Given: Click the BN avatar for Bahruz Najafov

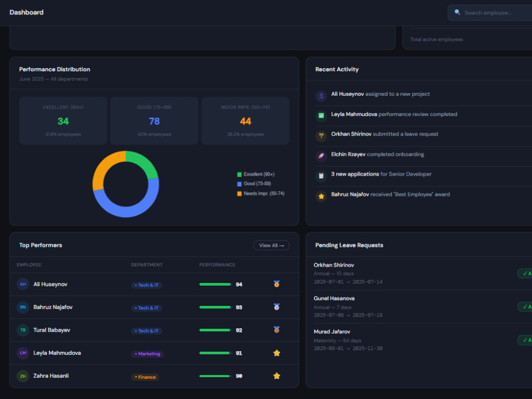Looking at the screenshot, I should 23,307.
